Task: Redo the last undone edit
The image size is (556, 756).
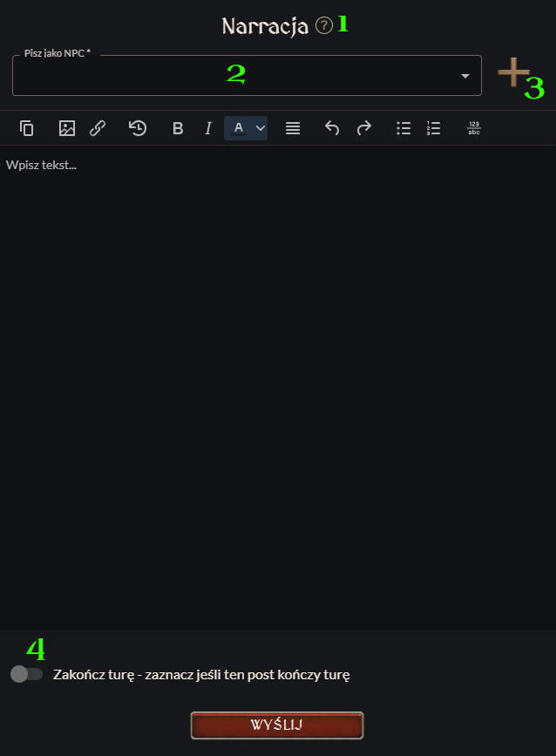Action: pos(364,128)
